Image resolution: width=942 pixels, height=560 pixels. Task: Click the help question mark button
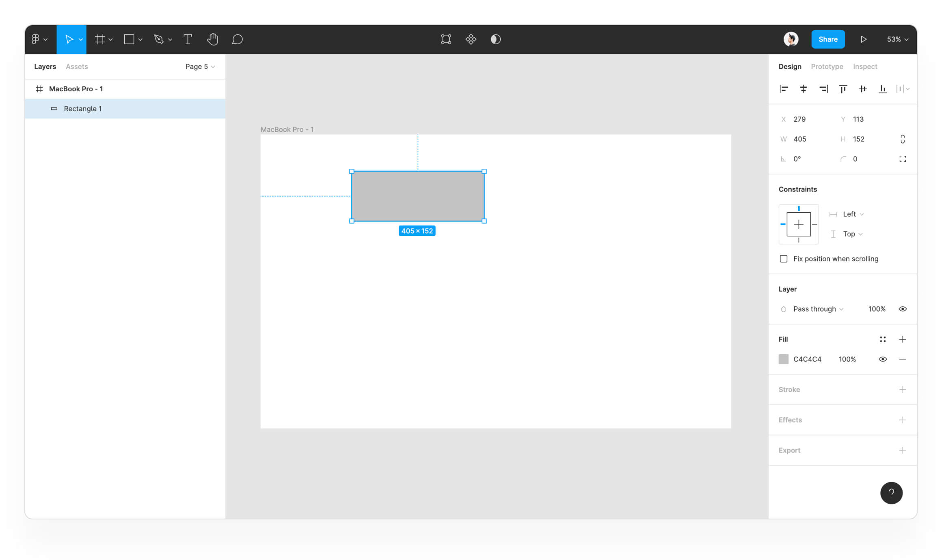coord(891,493)
